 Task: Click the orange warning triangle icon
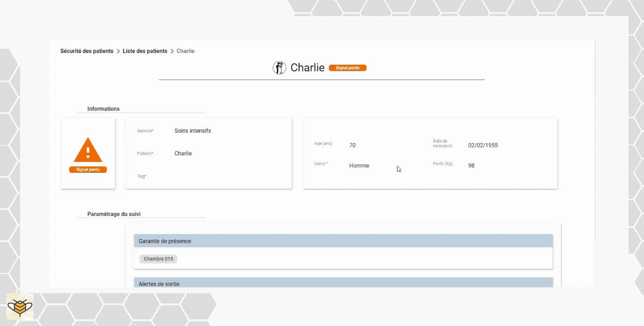pos(88,150)
